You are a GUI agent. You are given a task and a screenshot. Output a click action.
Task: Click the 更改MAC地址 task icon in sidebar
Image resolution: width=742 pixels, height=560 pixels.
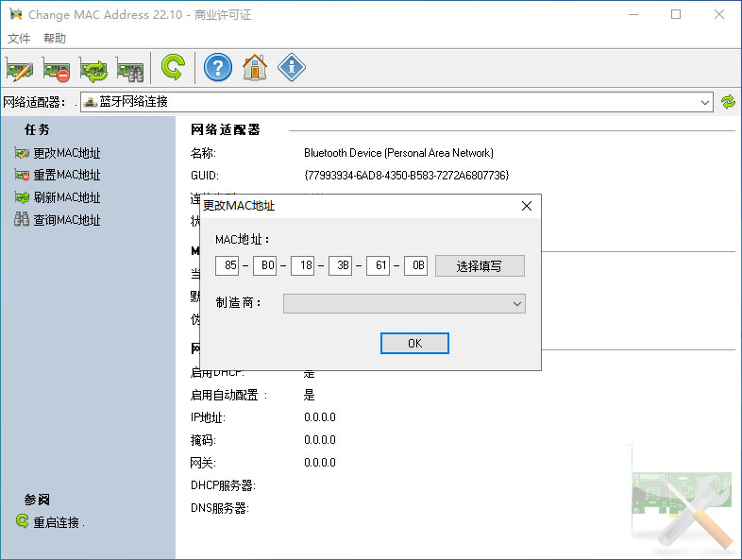22,153
